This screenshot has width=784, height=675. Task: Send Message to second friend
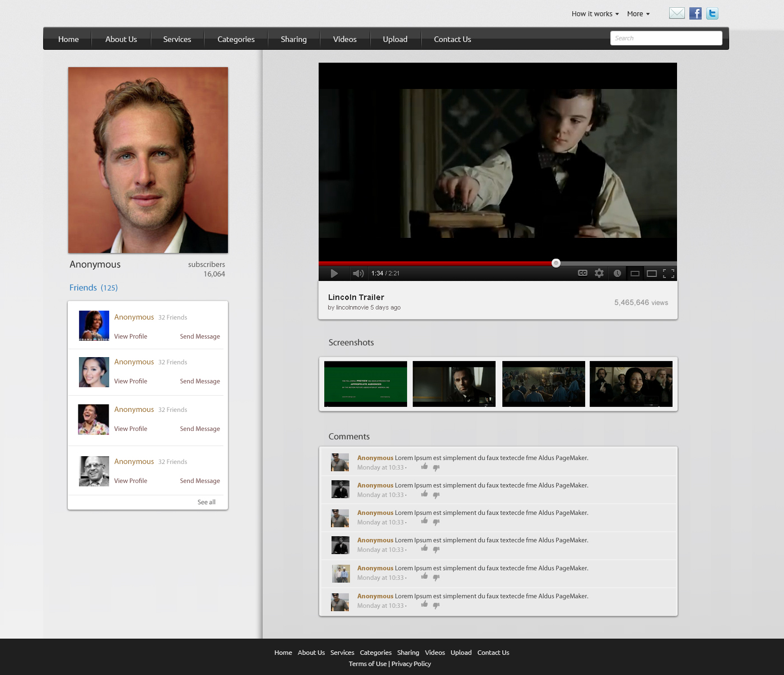point(200,381)
